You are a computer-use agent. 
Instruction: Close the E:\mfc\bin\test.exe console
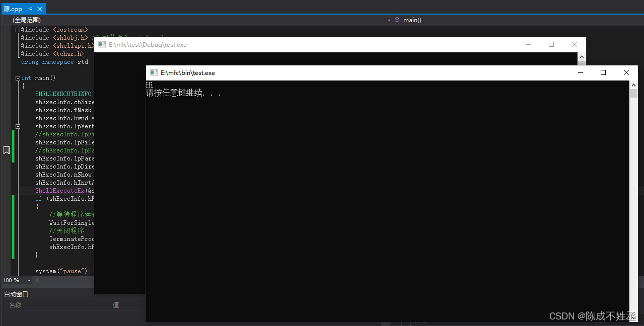[x=626, y=72]
